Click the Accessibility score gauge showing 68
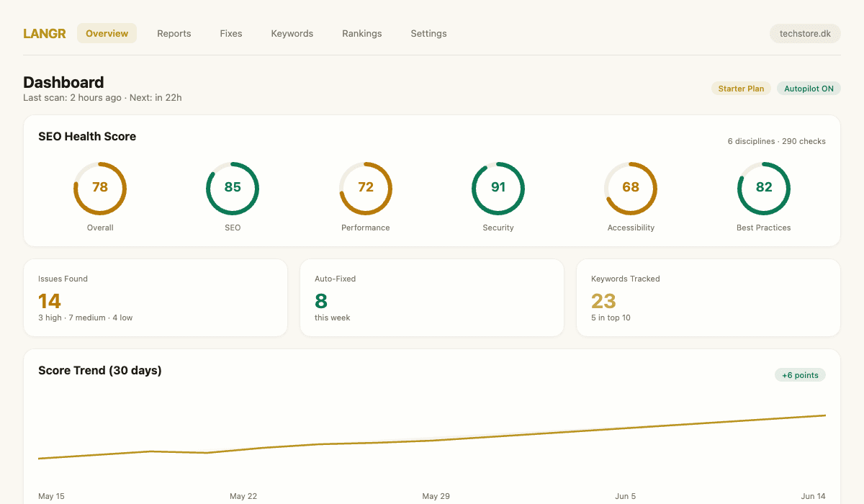 pyautogui.click(x=631, y=189)
